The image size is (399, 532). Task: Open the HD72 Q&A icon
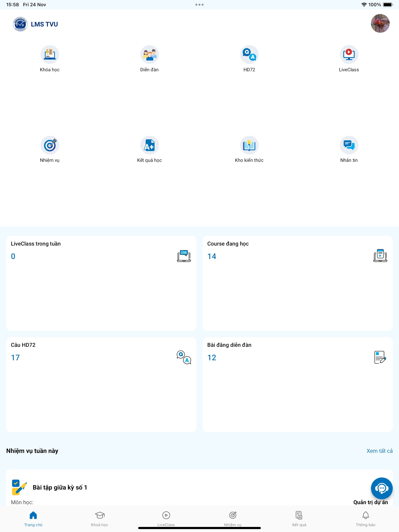pos(249,55)
